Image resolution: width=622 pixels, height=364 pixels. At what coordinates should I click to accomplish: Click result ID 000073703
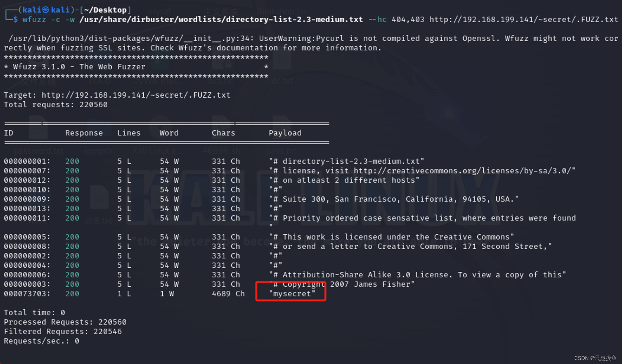(x=27, y=294)
